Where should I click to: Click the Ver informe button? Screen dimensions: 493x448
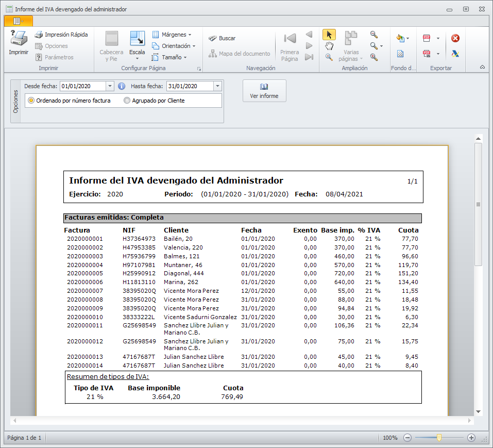264,91
